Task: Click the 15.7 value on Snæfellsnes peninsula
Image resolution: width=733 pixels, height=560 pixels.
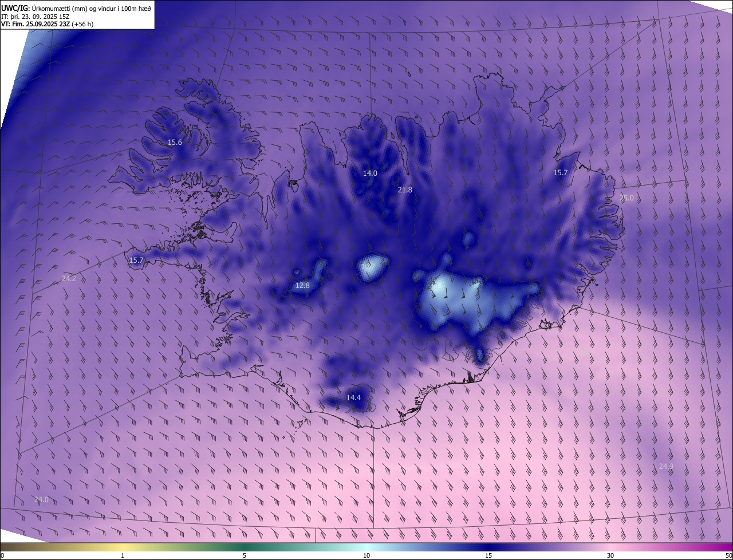Action: click(x=136, y=260)
